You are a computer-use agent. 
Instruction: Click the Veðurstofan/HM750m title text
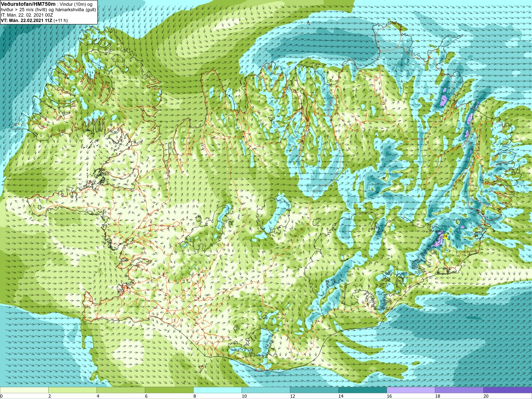click(x=28, y=4)
